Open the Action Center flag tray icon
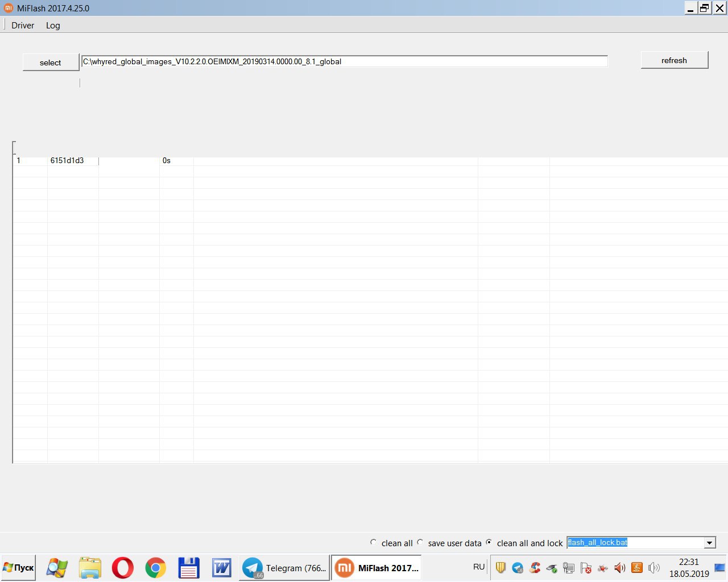This screenshot has width=728, height=582. point(586,567)
